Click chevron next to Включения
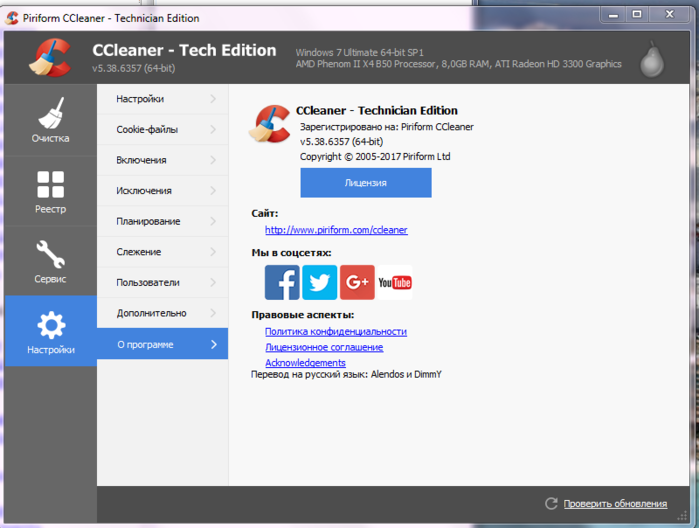Viewport: 699px width, 528px height. (x=213, y=160)
